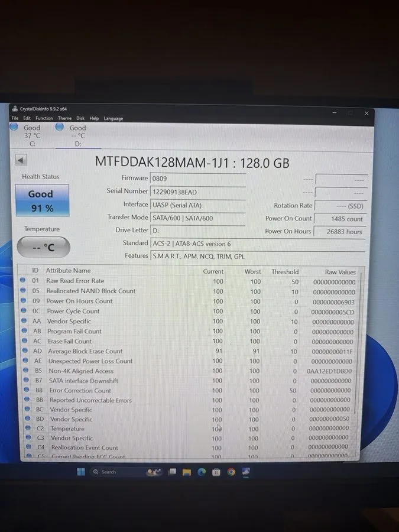The height and width of the screenshot is (532, 399).
Task: Click status dot for Raw Read Error Rate
Action: tap(22, 280)
